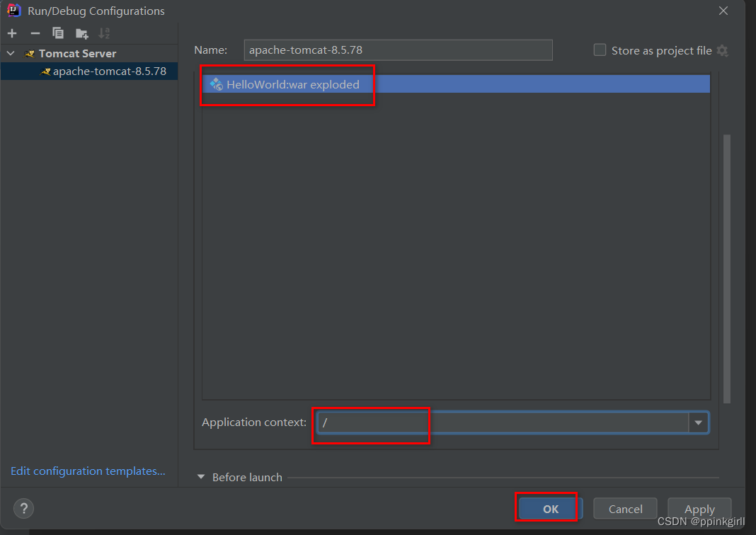Screen dimensions: 756x535
Task: Click the vertical scrollbar of settings panel
Action: coord(726,269)
